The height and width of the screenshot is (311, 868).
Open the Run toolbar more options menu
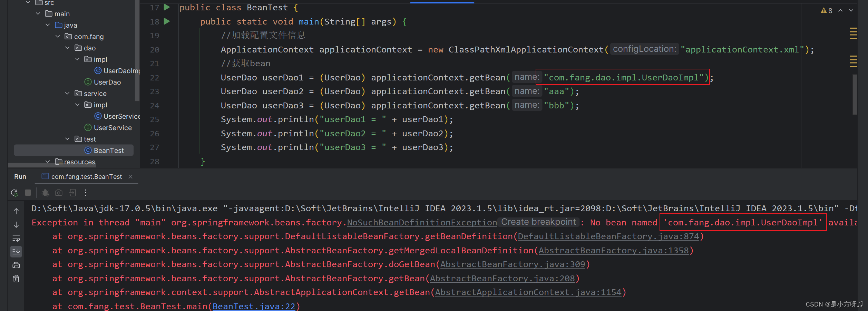[86, 193]
